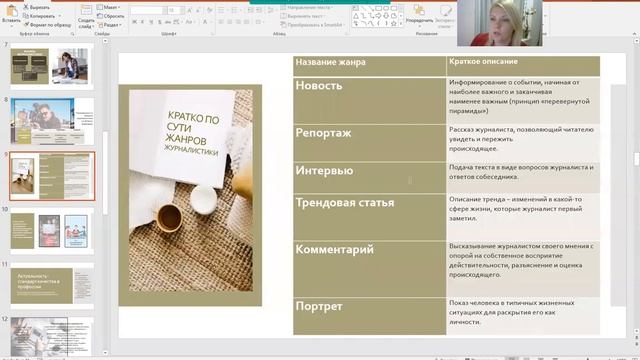Toggle strikethrough abc formatting
Viewport: 640px width, 360px height.
coord(167,22)
